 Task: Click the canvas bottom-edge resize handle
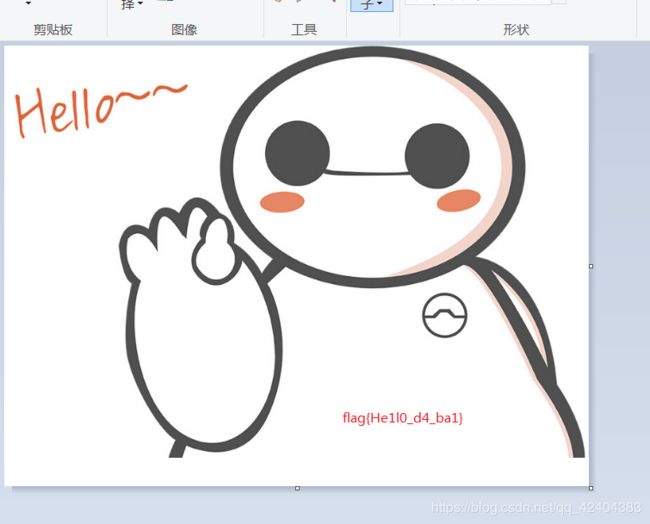tap(297, 488)
